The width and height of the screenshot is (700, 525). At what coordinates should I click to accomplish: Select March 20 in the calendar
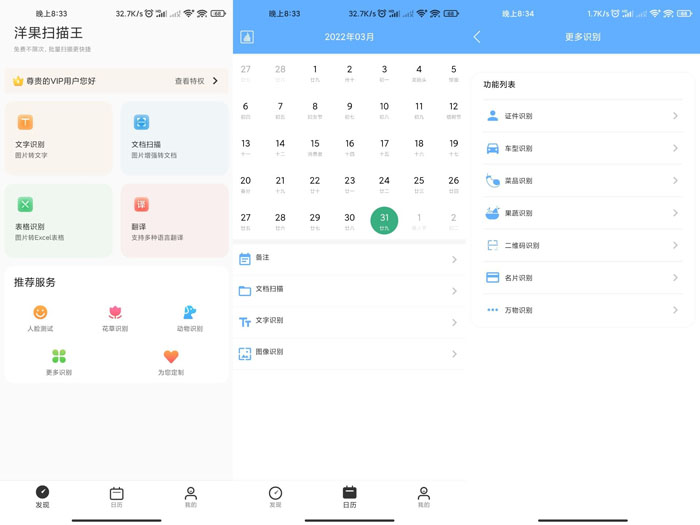[246, 183]
